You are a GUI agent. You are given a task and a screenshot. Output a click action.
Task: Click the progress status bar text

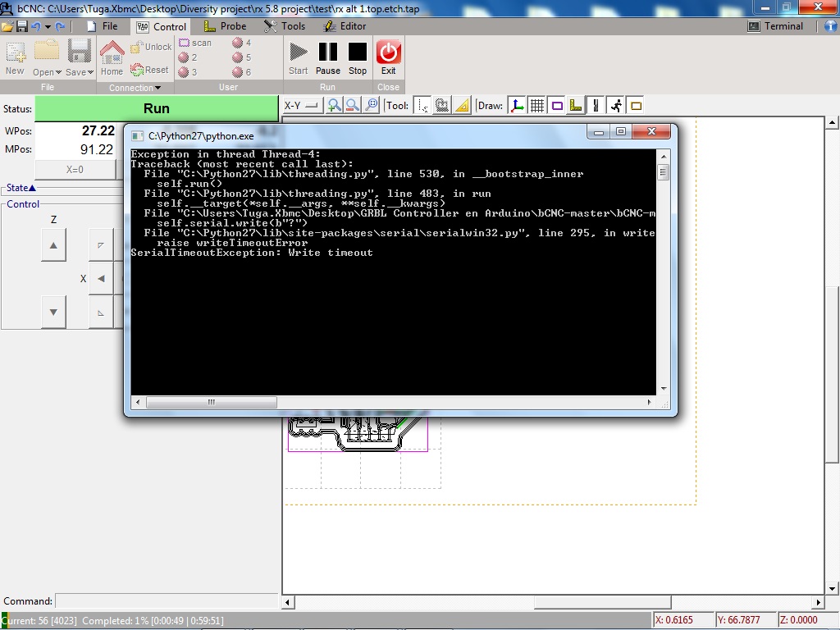pyautogui.click(x=113, y=621)
